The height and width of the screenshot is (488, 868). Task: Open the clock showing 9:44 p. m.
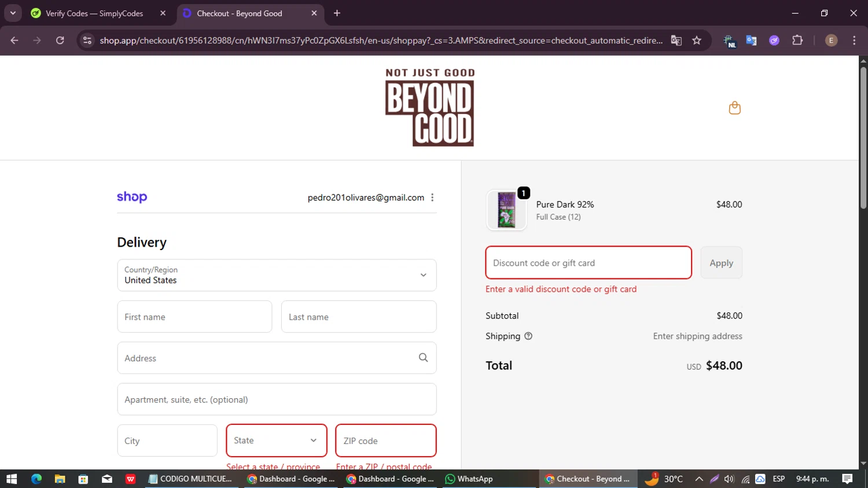pyautogui.click(x=812, y=479)
